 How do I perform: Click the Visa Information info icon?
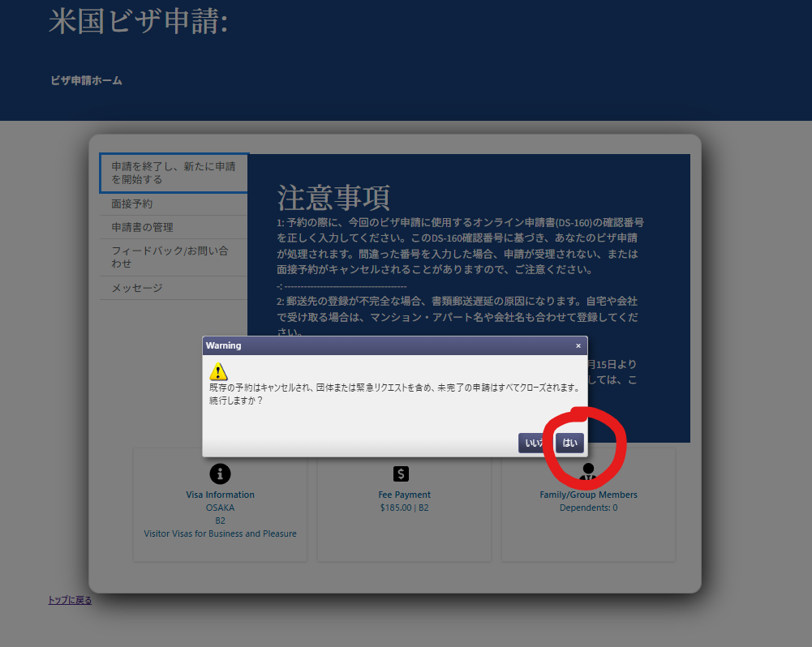220,473
